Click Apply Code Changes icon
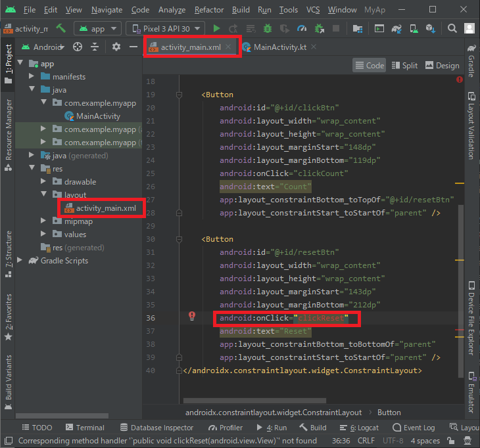480x448 pixels. (x=251, y=28)
